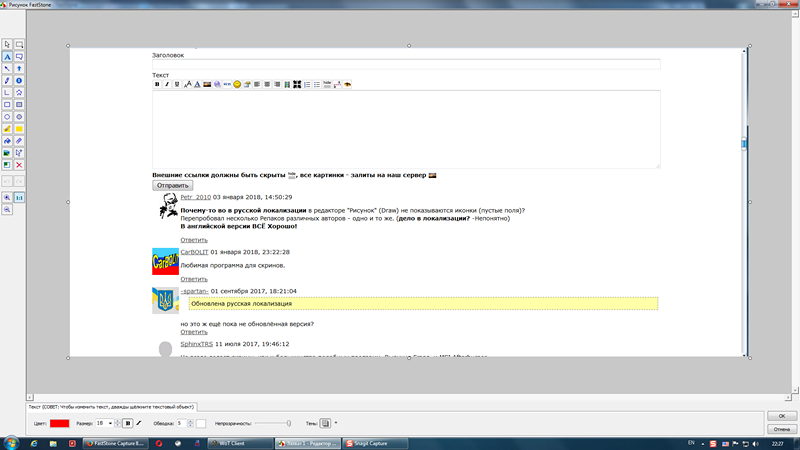Click the red X delete tool
This screenshot has height=450, width=800.
tap(19, 164)
